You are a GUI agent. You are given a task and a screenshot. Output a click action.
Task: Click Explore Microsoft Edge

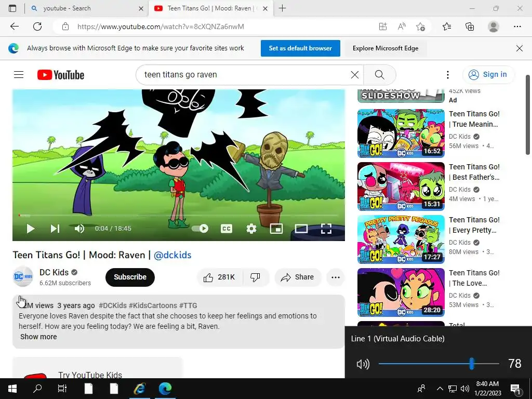385,48
